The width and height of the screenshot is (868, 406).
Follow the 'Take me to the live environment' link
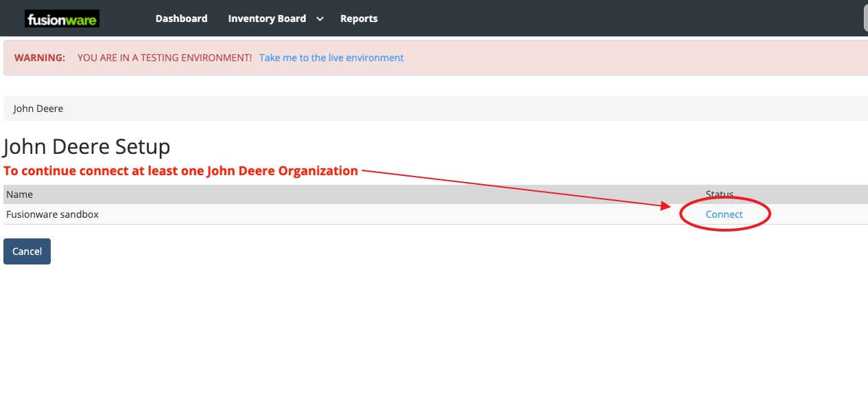[331, 58]
